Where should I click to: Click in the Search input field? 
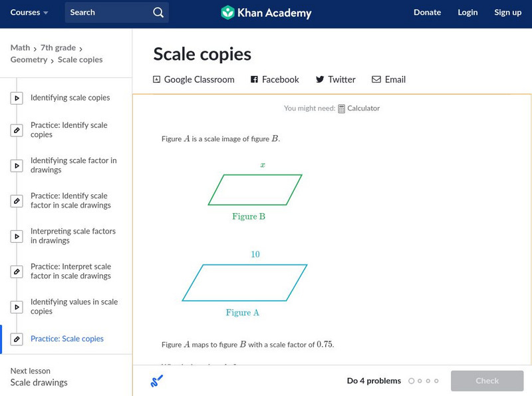[x=106, y=13]
